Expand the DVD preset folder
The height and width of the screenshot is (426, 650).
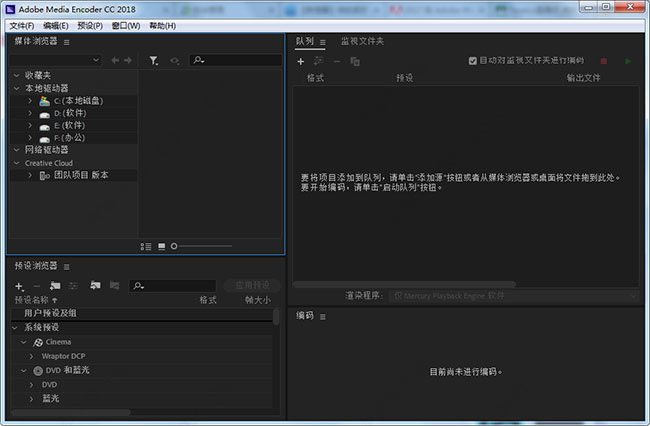[x=32, y=385]
